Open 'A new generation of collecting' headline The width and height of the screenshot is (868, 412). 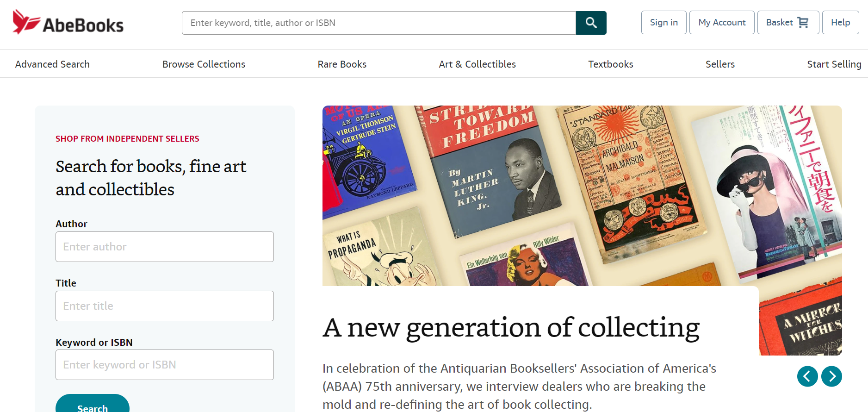click(511, 328)
